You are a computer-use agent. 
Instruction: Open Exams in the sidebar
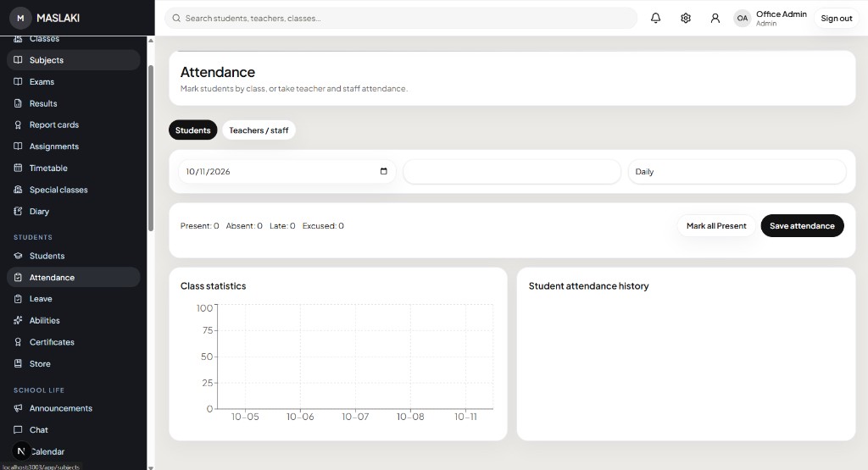pos(73,81)
